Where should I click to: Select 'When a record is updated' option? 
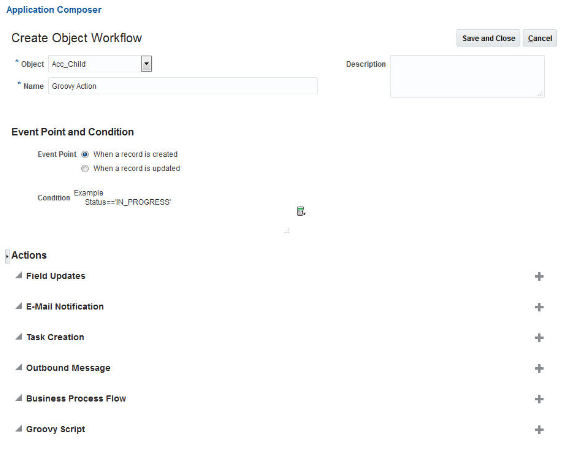pyautogui.click(x=85, y=169)
